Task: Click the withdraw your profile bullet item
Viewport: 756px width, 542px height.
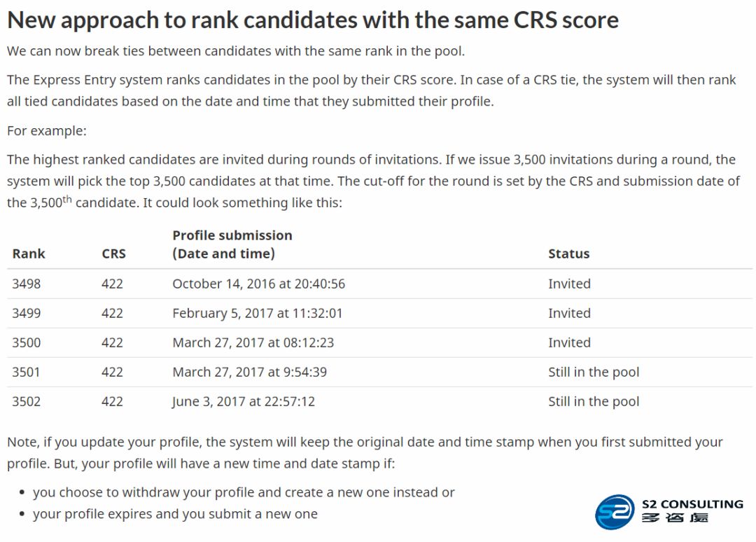Action: tap(244, 492)
